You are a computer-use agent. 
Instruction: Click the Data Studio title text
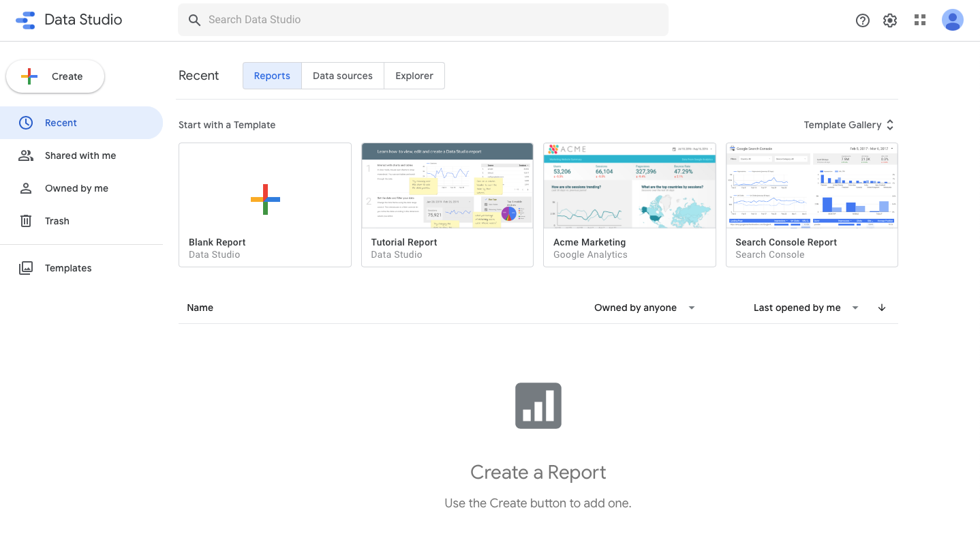83,20
